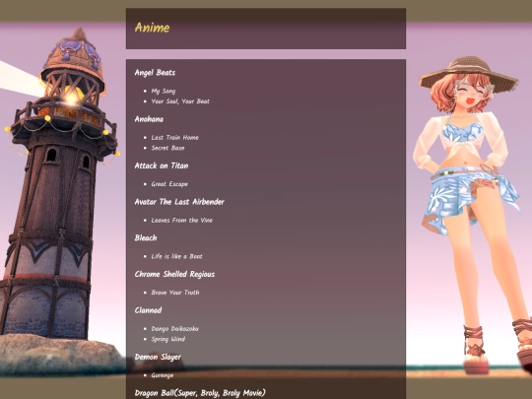This screenshot has height=399, width=532.
Task: Select the song Gurenge
Action: (163, 375)
